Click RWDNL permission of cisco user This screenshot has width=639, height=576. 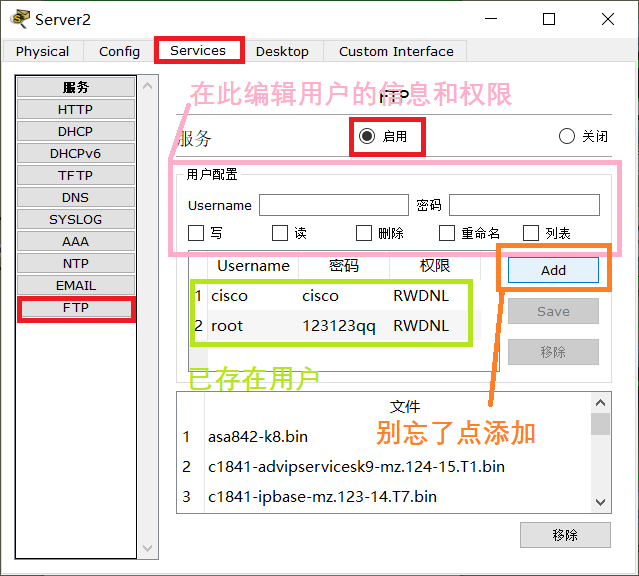421,296
